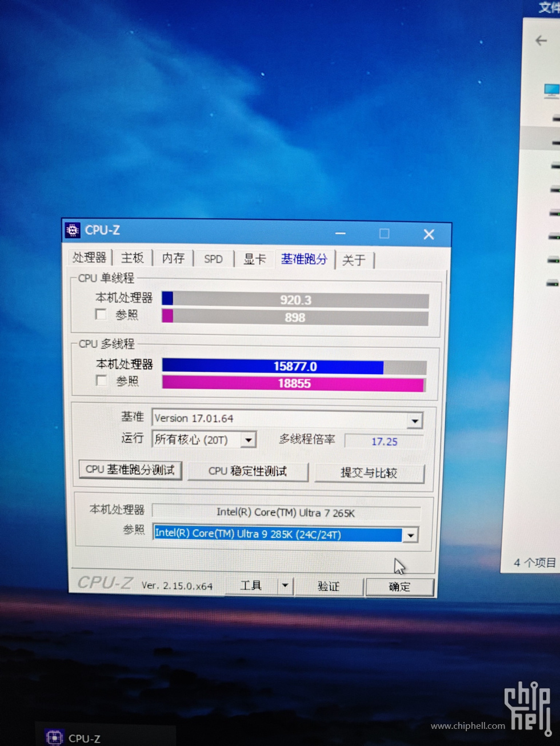560x746 pixels.
Task: Expand the 参照 processor dropdown list
Action: [x=410, y=536]
